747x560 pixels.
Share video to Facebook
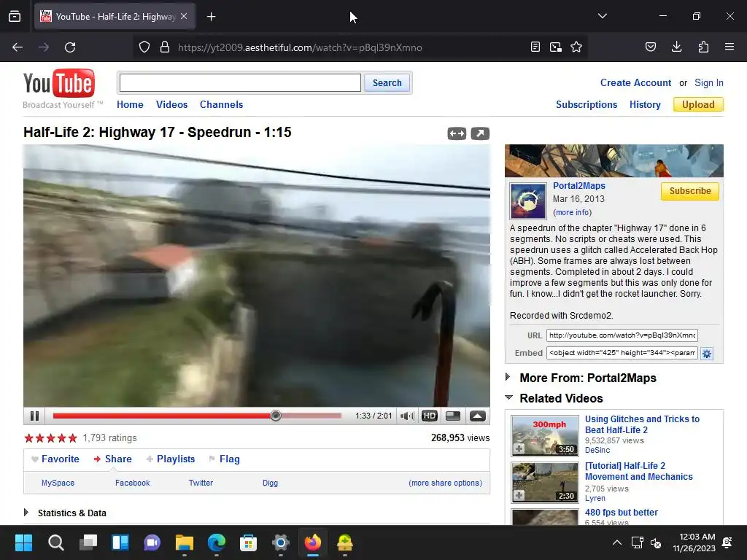[133, 483]
